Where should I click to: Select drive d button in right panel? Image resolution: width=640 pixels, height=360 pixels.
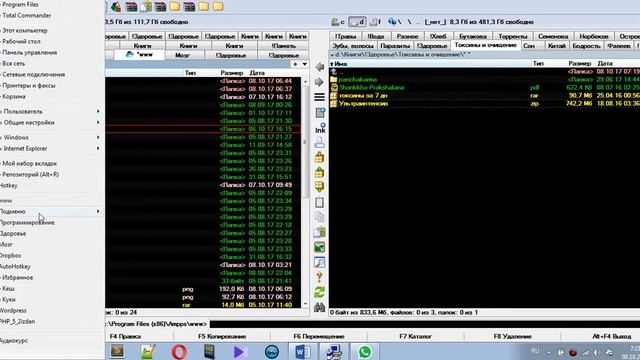pyautogui.click(x=357, y=22)
